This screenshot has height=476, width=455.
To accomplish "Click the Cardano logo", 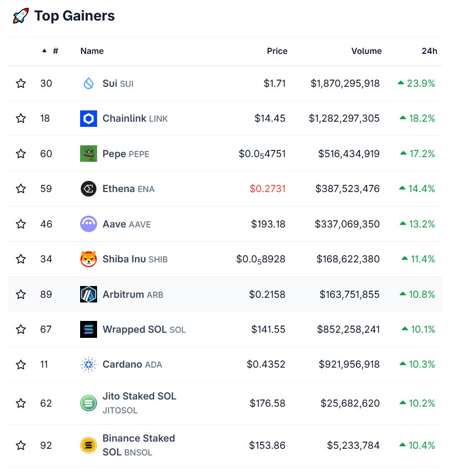I will (x=88, y=364).
